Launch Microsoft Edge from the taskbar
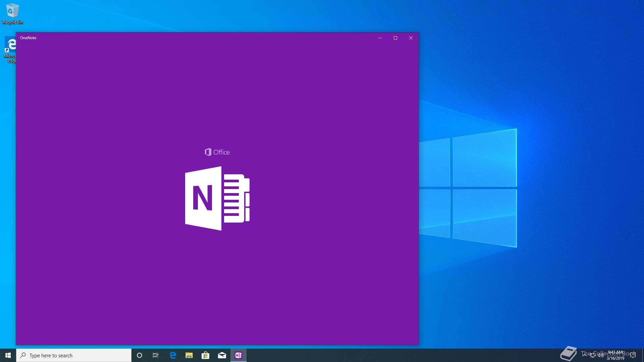Viewport: 644px width, 362px height. 173,355
